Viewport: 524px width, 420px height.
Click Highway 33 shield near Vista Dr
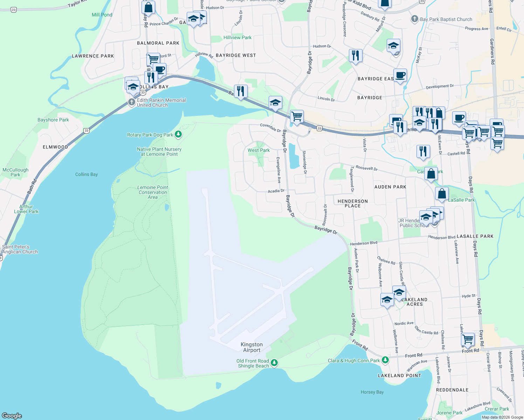pyautogui.click(x=319, y=128)
